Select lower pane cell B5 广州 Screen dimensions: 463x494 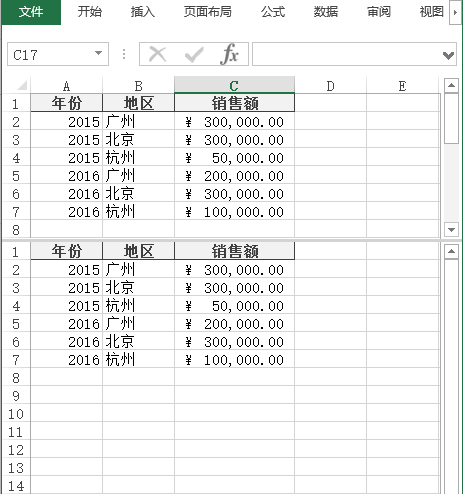tap(138, 323)
